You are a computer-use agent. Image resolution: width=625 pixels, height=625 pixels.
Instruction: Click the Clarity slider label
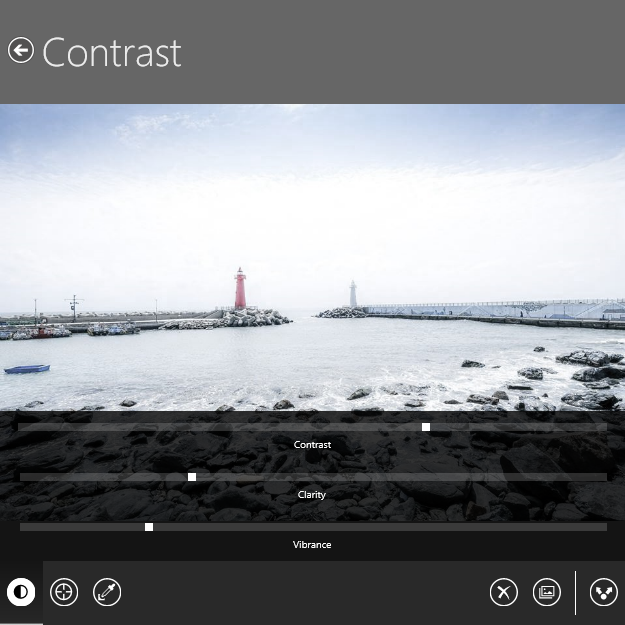click(x=312, y=495)
